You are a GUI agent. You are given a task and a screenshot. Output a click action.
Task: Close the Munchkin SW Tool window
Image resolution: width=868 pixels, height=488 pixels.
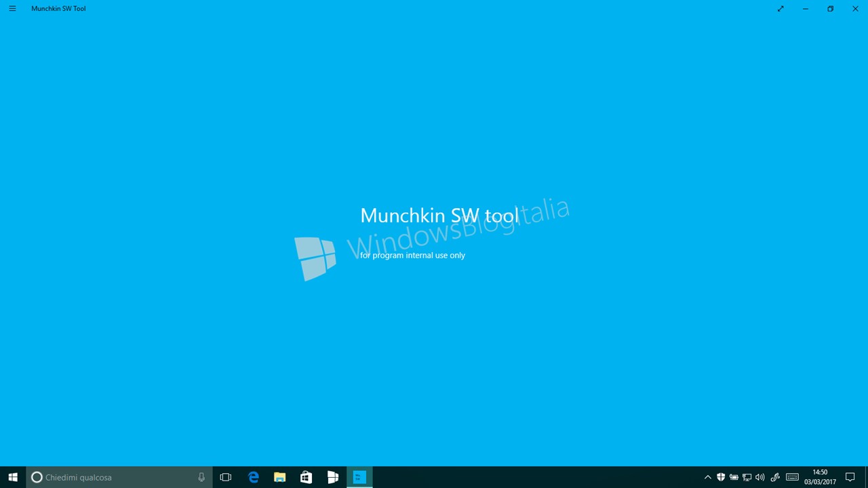tap(855, 9)
